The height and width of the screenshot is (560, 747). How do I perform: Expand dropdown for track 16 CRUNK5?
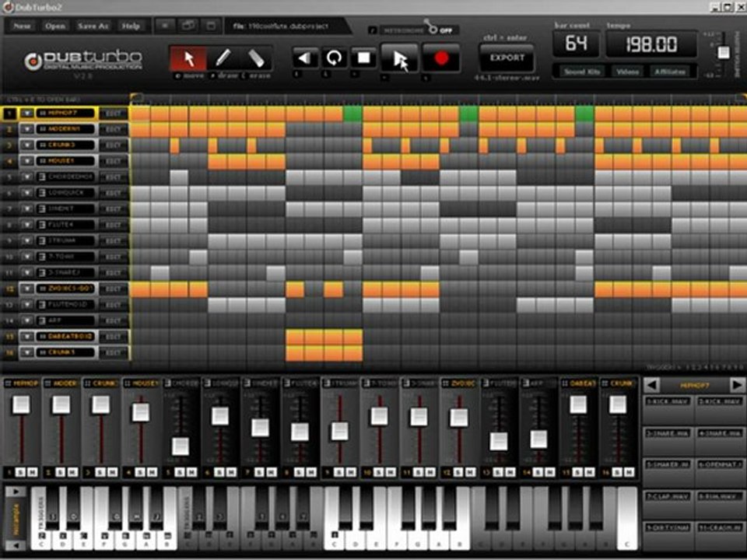click(x=27, y=352)
